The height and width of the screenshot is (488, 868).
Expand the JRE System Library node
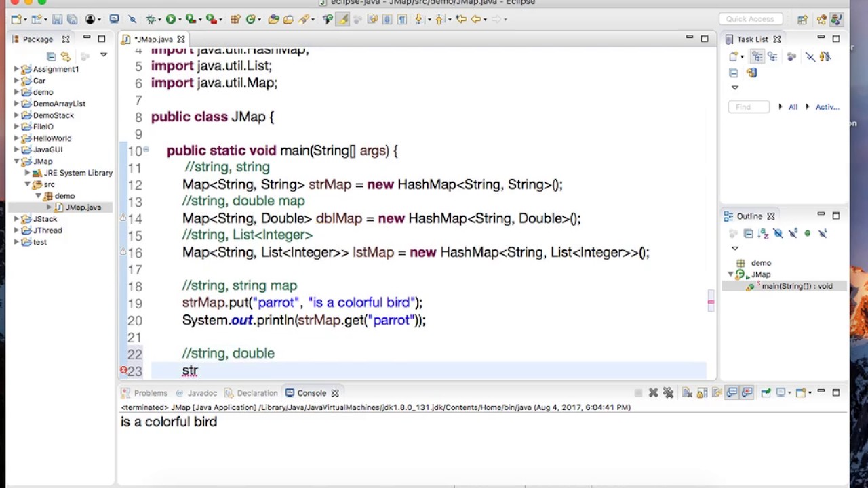(x=27, y=173)
